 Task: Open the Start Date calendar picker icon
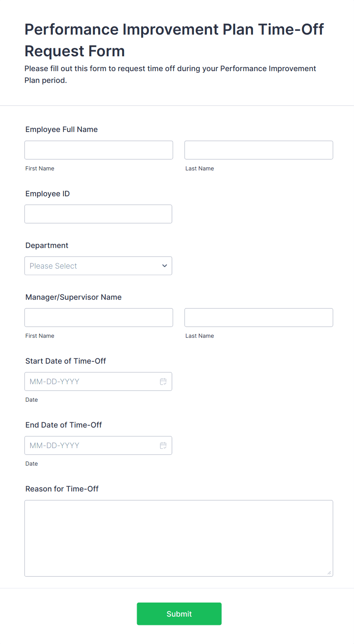tap(163, 382)
